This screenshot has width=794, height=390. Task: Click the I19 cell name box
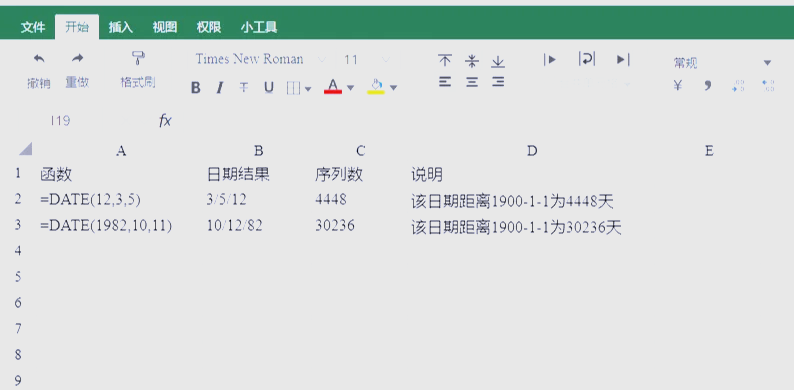[60, 121]
